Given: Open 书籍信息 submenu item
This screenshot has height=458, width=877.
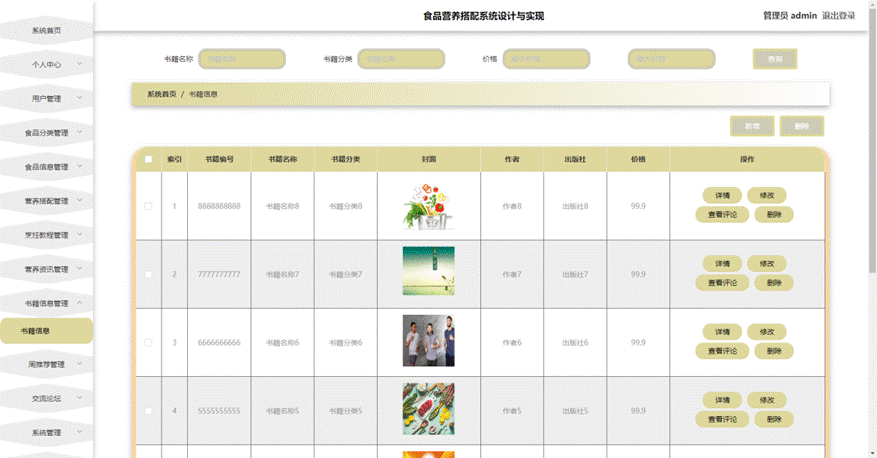Looking at the screenshot, I should 46,331.
